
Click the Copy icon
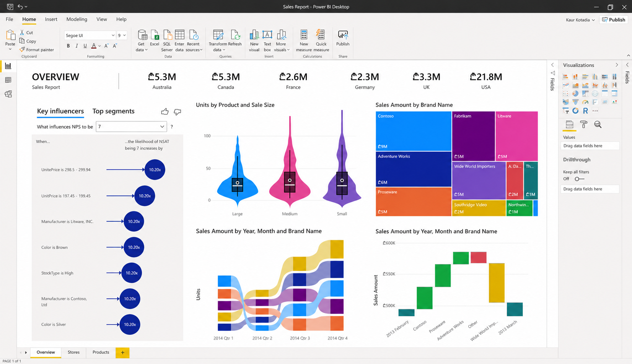coord(22,41)
